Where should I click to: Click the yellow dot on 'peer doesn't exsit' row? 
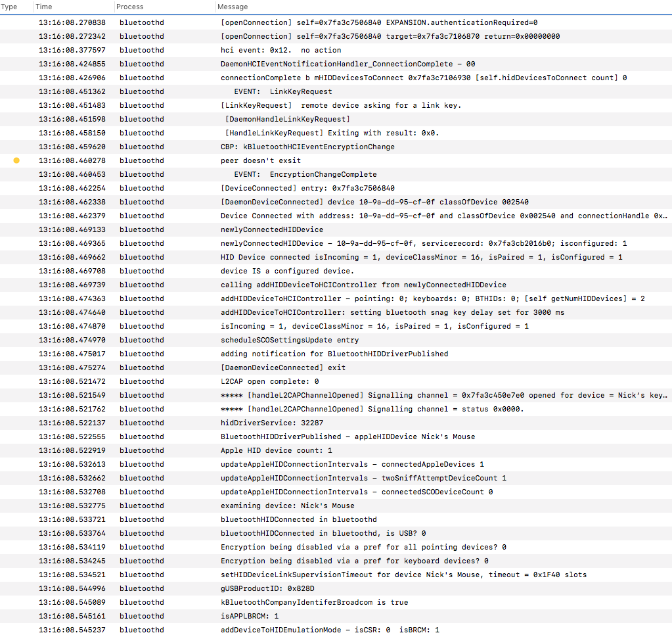point(16,160)
